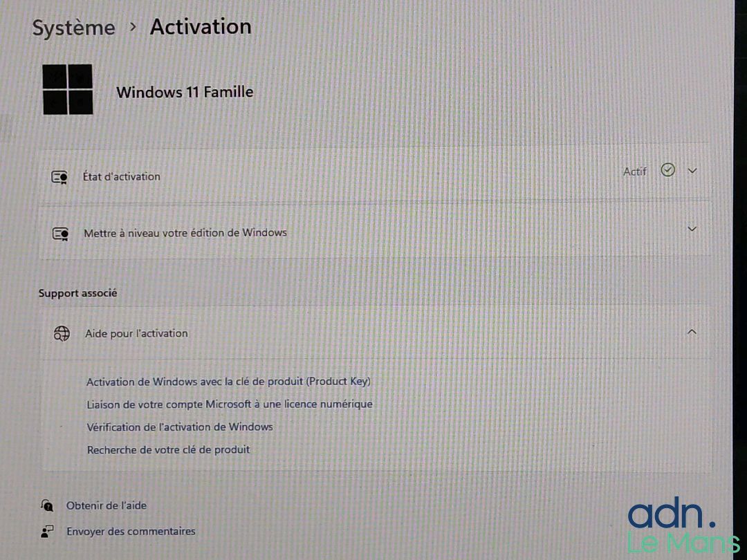The image size is (747, 560).
Task: Expand Mettre à niveau votre édition chevron
Action: [692, 229]
